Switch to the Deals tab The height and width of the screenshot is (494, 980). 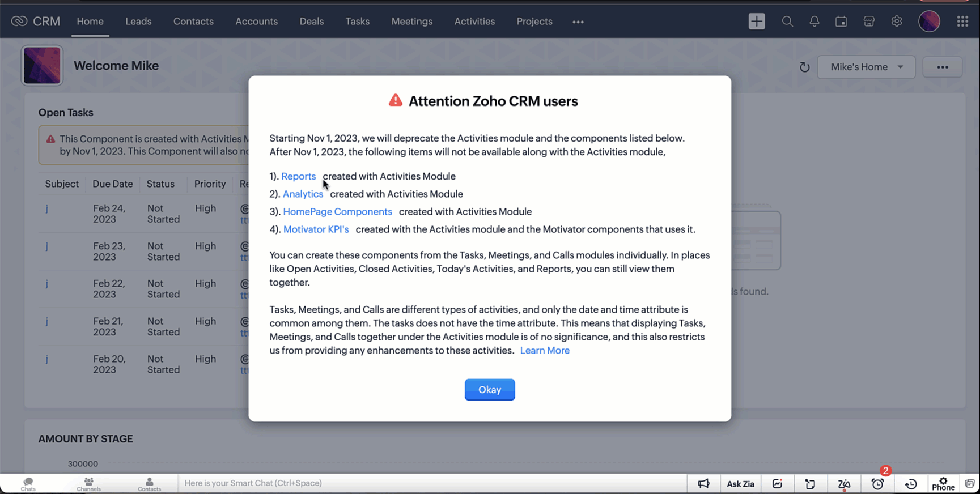pyautogui.click(x=312, y=22)
